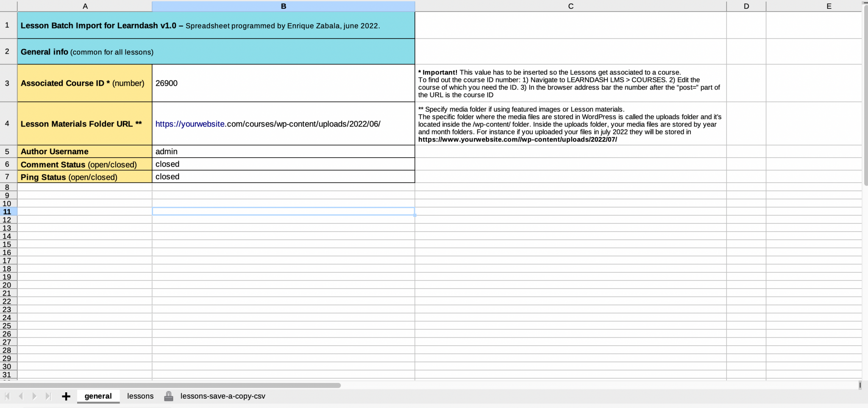Select row 3 header
This screenshot has height=408, width=868.
pyautogui.click(x=7, y=83)
